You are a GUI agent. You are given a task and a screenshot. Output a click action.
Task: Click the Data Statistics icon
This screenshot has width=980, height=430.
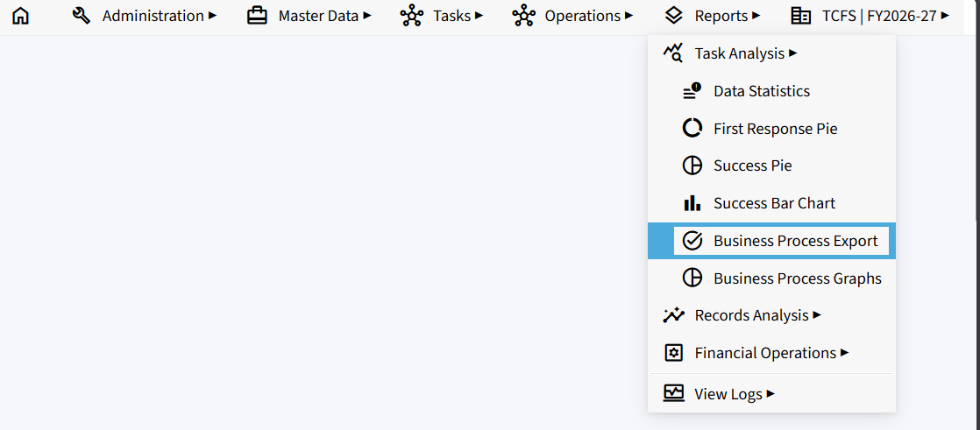[x=692, y=91]
